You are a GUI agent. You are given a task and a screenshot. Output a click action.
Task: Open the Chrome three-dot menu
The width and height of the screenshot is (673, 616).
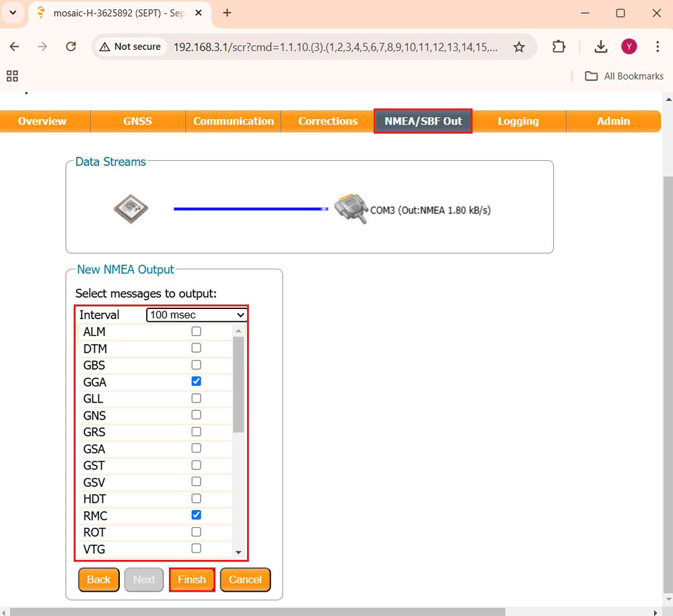point(658,46)
